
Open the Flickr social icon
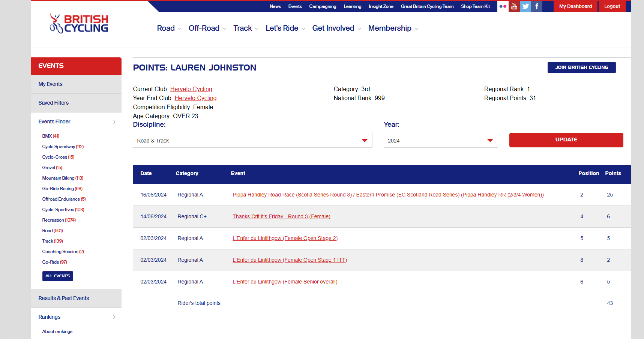click(503, 6)
